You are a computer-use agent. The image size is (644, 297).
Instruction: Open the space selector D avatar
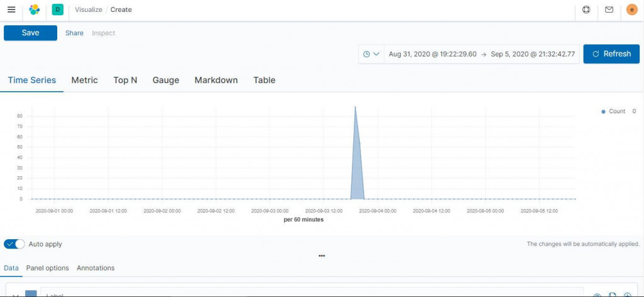(57, 9)
